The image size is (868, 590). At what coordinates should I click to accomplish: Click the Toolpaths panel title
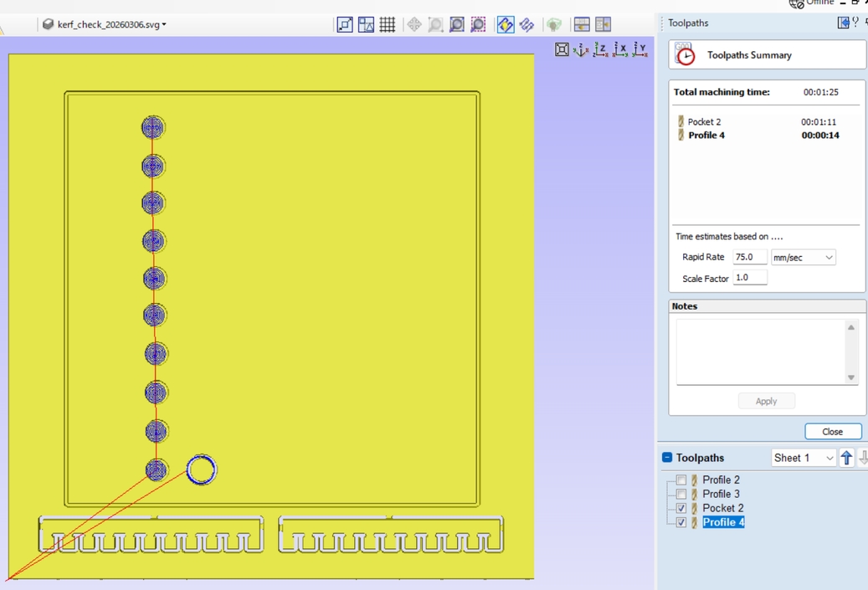tap(688, 23)
